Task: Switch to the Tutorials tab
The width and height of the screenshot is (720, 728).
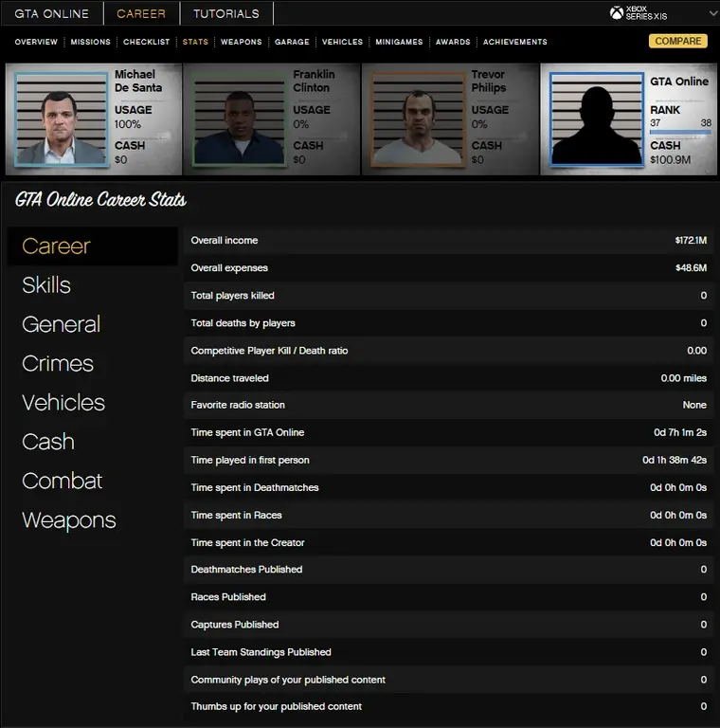Action: coord(225,13)
